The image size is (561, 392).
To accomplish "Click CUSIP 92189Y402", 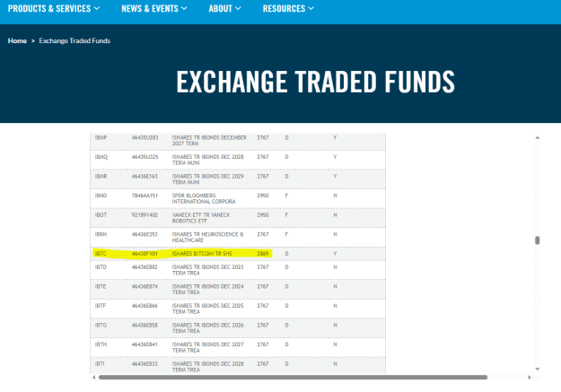I will click(145, 215).
